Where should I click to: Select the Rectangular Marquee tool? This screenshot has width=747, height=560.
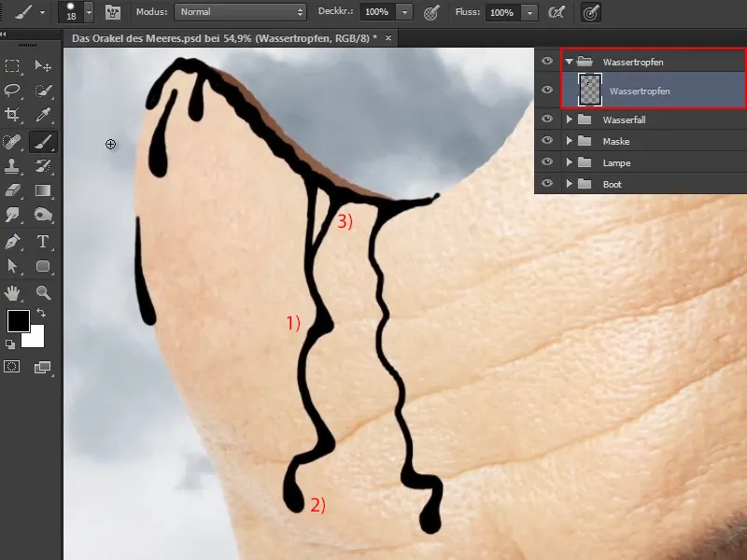pos(12,65)
